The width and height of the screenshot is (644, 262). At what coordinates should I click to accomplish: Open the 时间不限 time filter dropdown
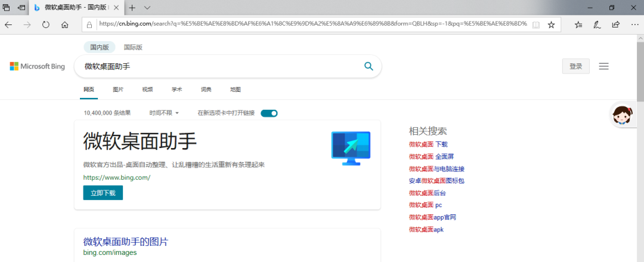(x=164, y=113)
